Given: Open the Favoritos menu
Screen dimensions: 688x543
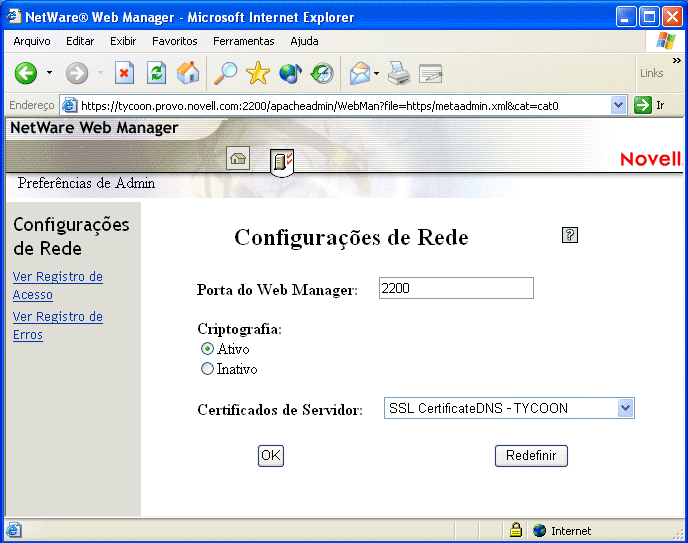Looking at the screenshot, I should click(175, 41).
